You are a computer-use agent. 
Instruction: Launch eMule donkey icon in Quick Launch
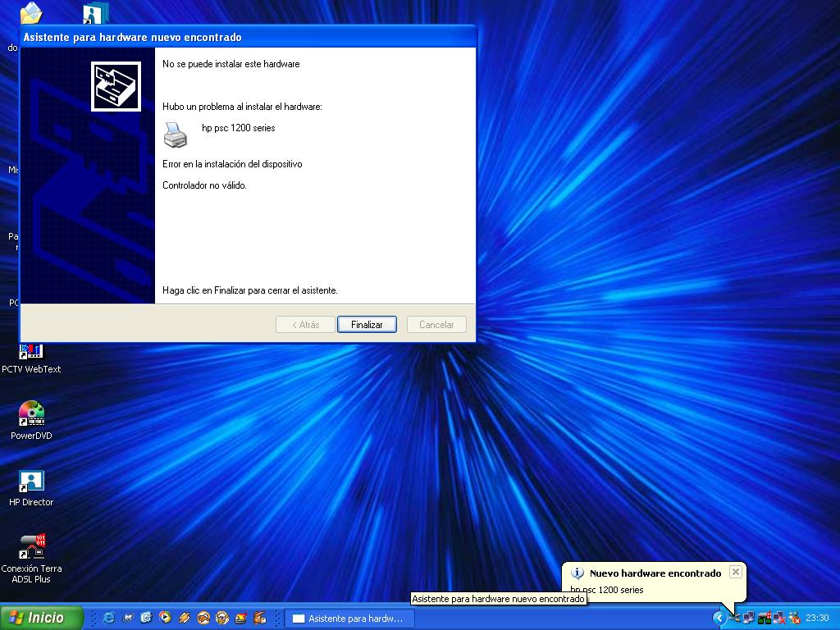260,618
